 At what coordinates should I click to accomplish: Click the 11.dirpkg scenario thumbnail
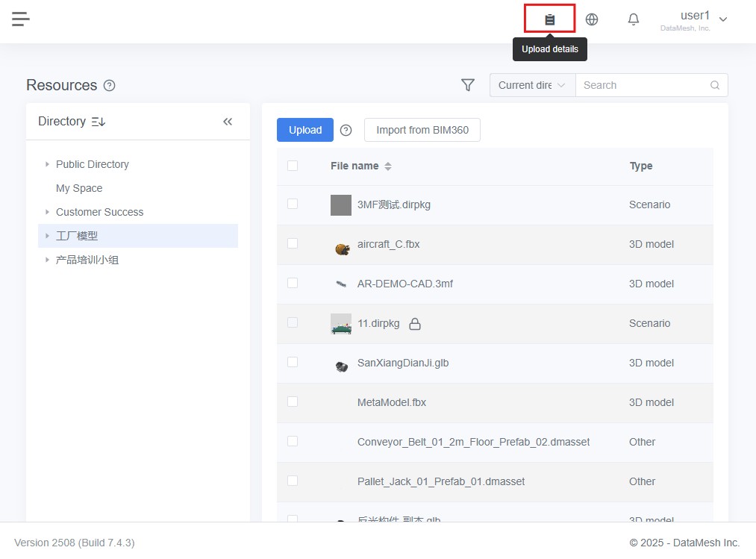pyautogui.click(x=341, y=323)
